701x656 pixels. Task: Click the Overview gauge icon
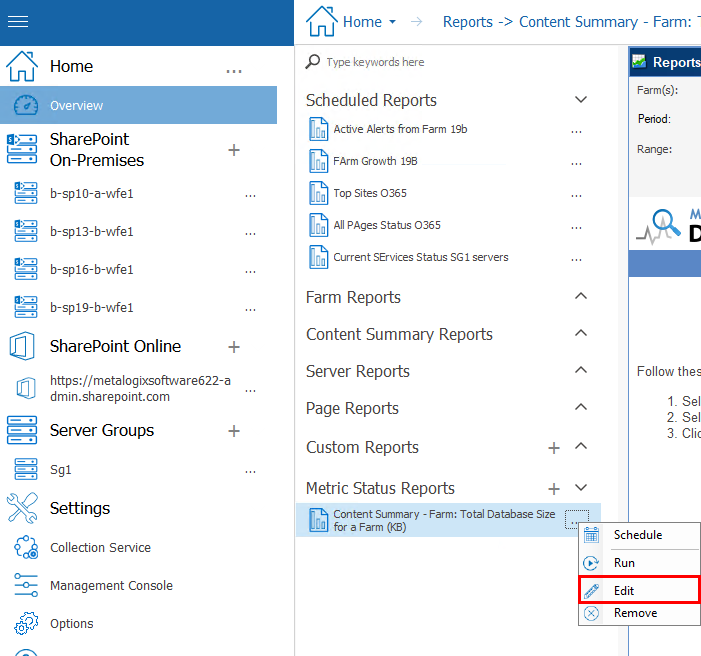pos(26,105)
